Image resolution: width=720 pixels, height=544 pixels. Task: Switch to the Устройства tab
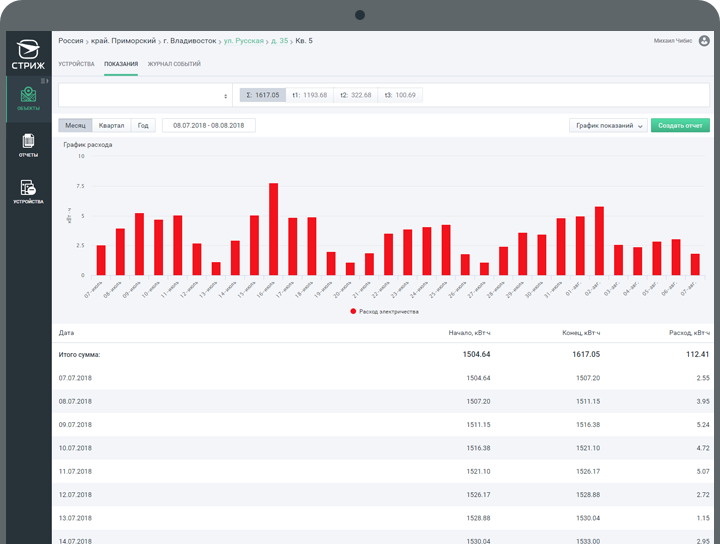(76, 64)
